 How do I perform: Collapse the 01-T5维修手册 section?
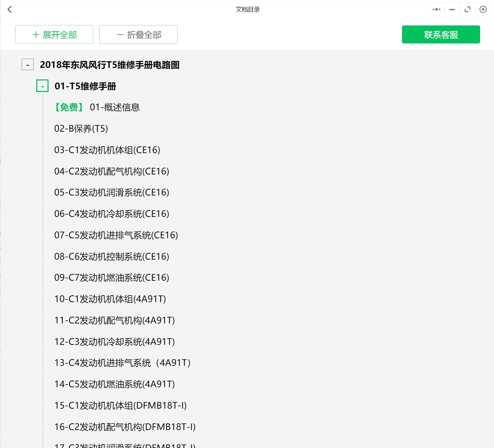tap(42, 86)
